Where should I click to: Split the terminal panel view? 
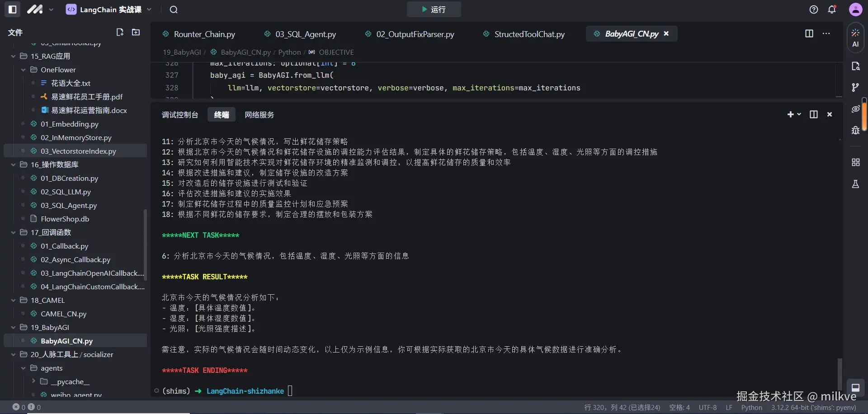pos(814,114)
